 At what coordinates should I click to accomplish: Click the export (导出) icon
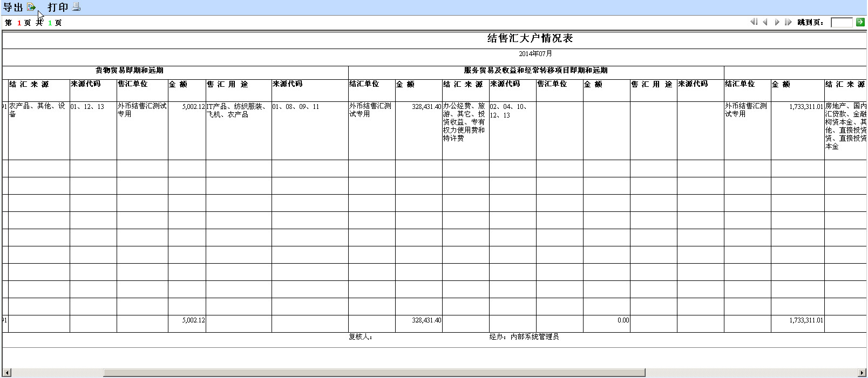[x=31, y=7]
